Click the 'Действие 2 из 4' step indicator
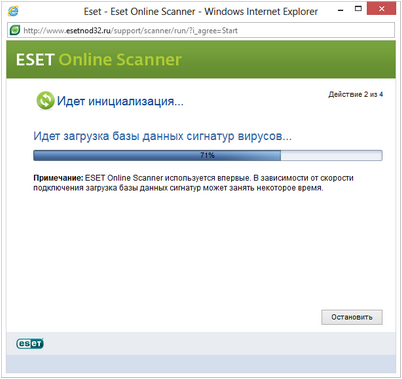The height and width of the screenshot is (379, 402). click(x=355, y=94)
